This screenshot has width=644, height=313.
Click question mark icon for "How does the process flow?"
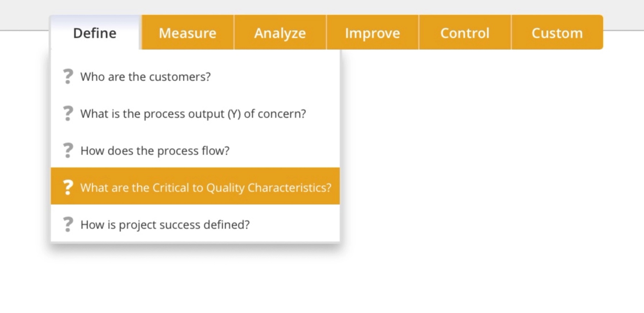(x=68, y=150)
